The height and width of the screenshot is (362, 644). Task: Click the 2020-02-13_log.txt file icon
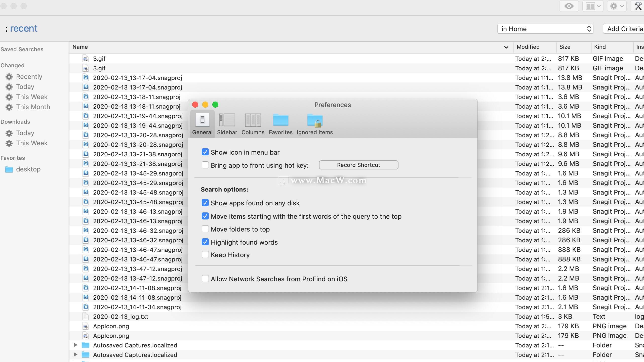coord(86,316)
